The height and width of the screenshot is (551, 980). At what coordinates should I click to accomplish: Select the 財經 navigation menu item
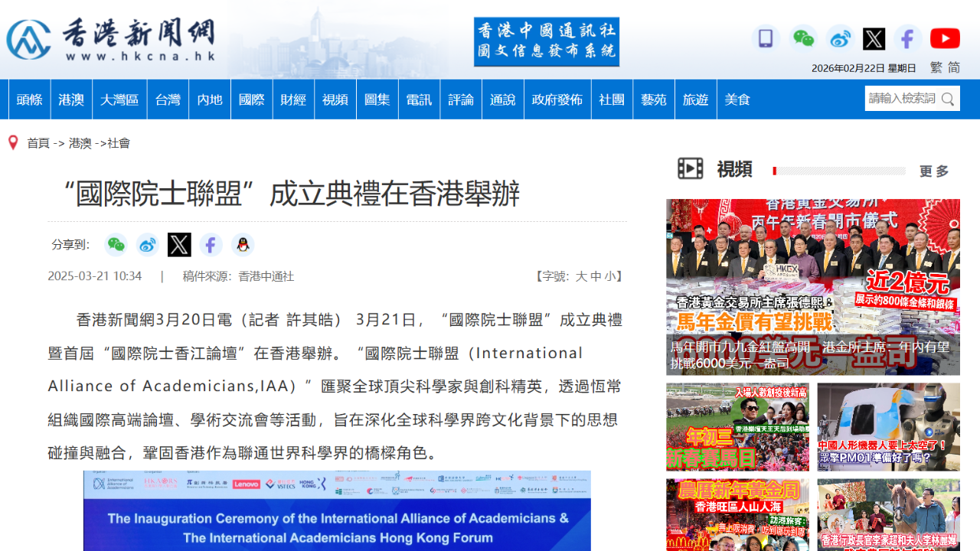293,99
